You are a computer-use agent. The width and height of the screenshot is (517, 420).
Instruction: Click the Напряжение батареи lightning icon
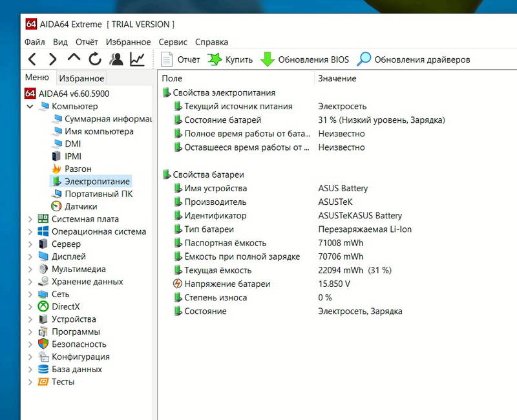point(178,284)
